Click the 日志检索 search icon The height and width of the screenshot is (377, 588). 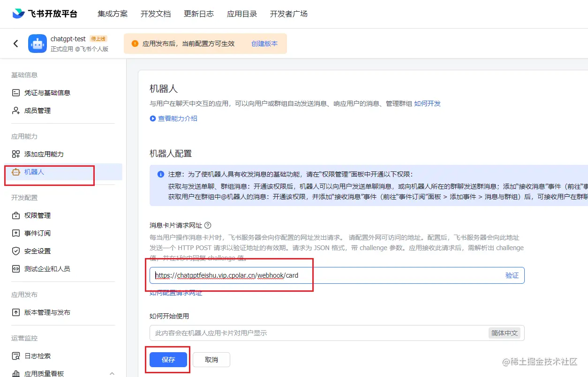click(x=16, y=356)
